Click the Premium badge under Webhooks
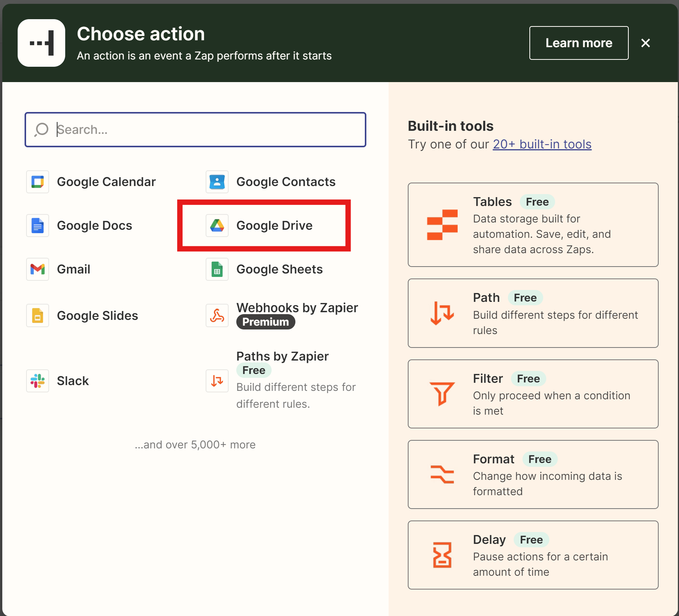The height and width of the screenshot is (616, 679). [265, 322]
